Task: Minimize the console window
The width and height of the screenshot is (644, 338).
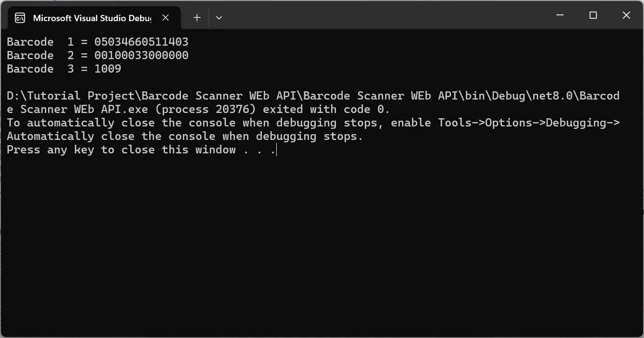Action: click(560, 15)
